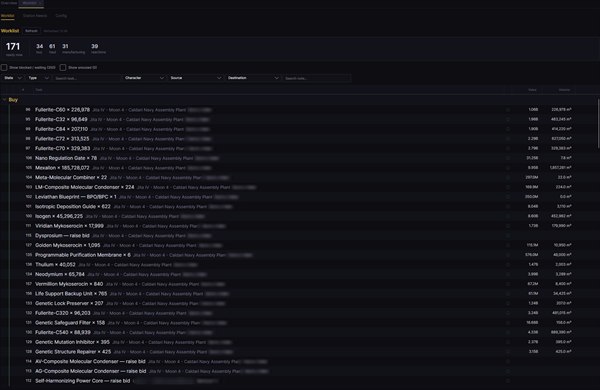Open the State filter dropdown
Image resolution: width=600 pixels, height=390 pixels.
click(13, 78)
